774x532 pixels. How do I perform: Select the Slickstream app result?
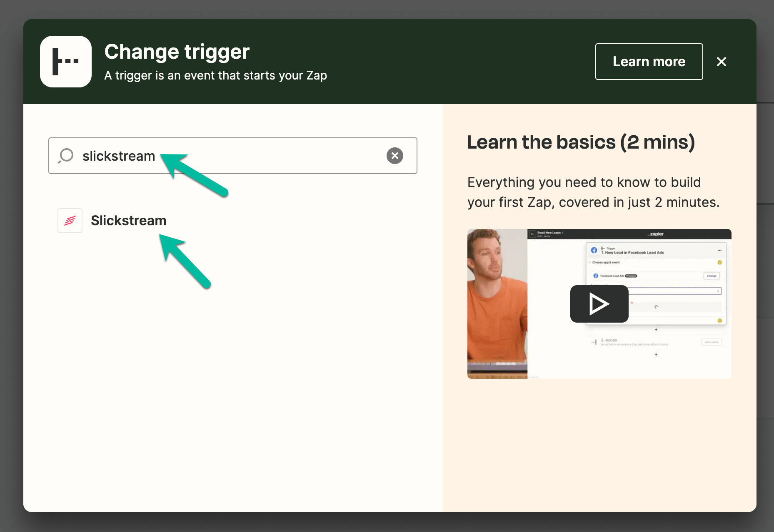(x=112, y=221)
